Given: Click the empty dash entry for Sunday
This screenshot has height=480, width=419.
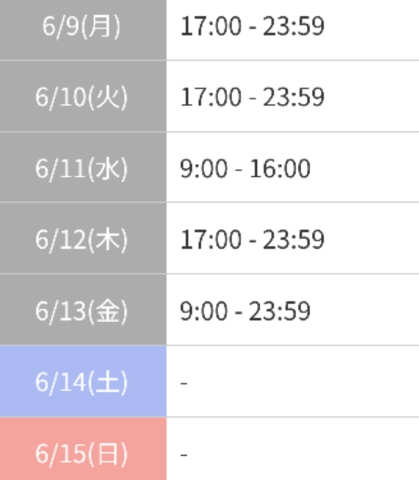Looking at the screenshot, I should tap(184, 455).
